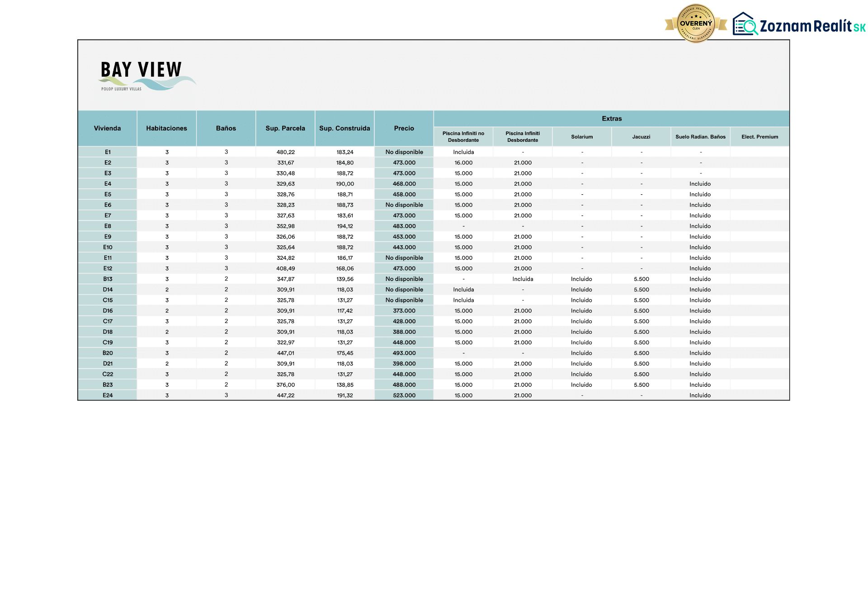Select the Jacuzzi column header
Viewport: 868px width, 613px height.
[641, 136]
